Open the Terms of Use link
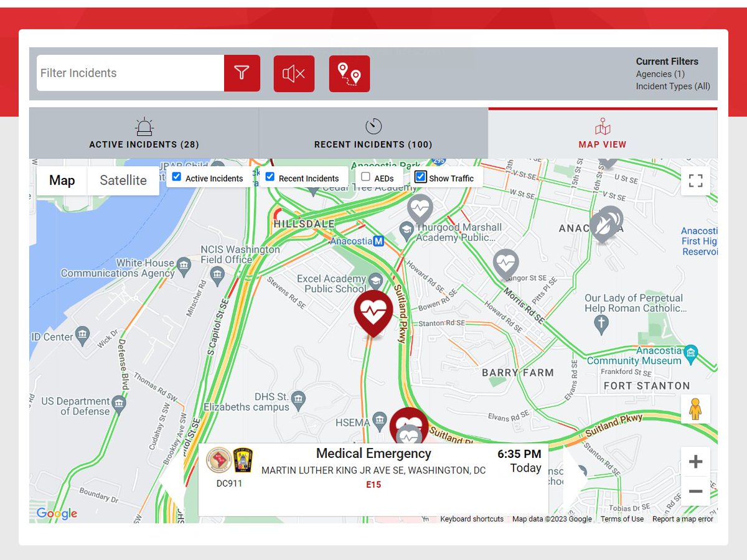The width and height of the screenshot is (747, 560). [622, 519]
